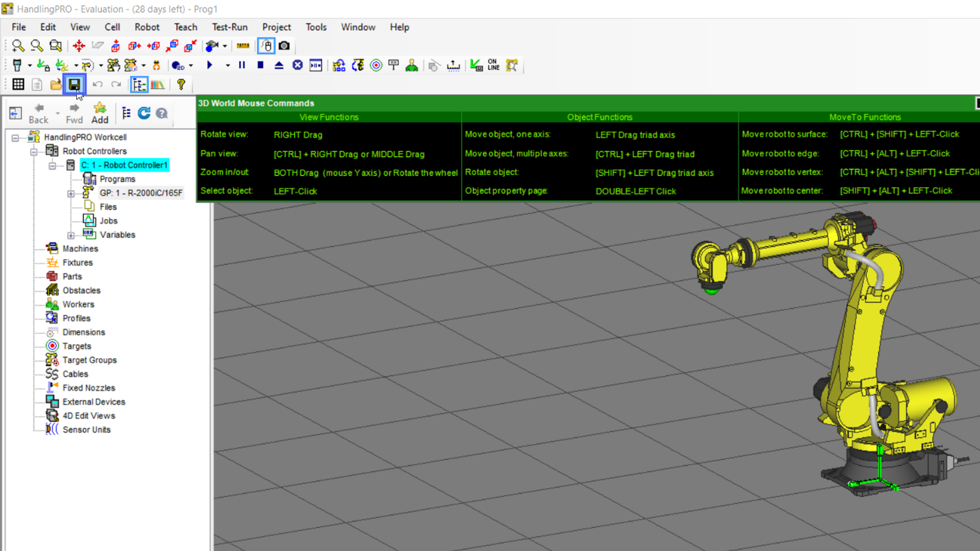Expand the Variables tree node
Screen dimensions: 980x551
point(71,235)
